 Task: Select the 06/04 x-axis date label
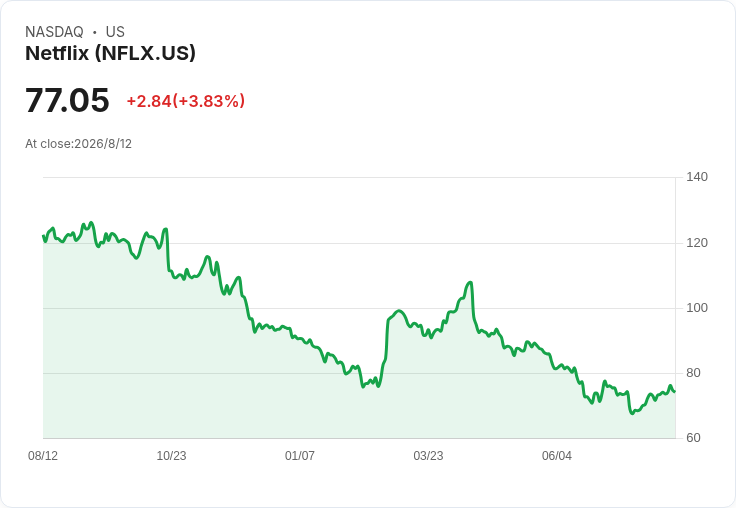(x=557, y=455)
